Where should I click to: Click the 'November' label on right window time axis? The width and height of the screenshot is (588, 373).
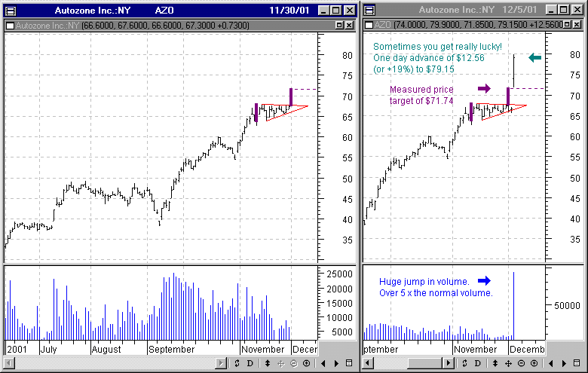[x=475, y=350]
